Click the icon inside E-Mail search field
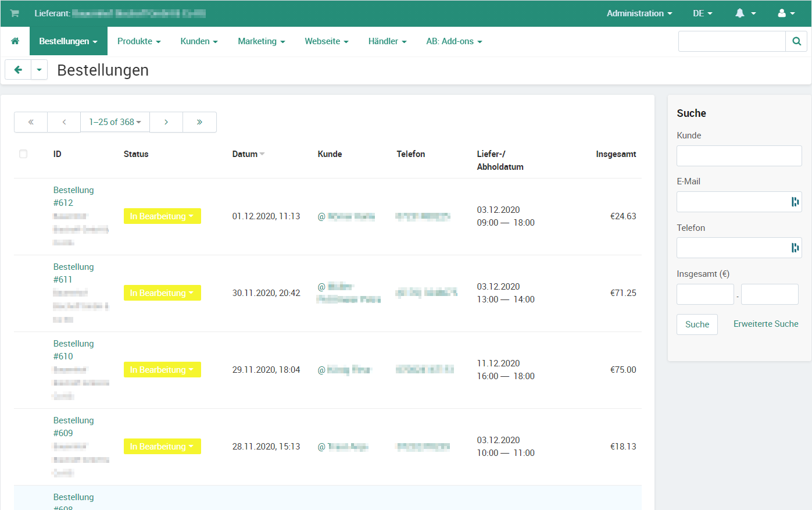This screenshot has height=510, width=812. (x=795, y=202)
